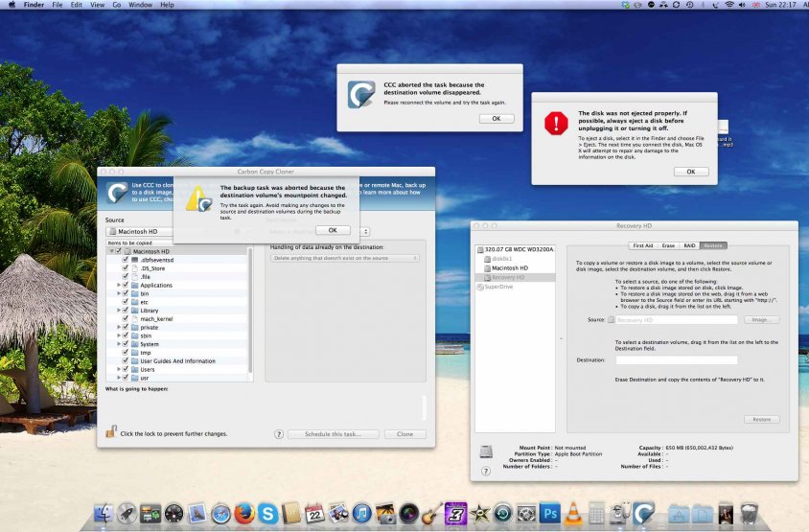809x532 pixels.
Task: Open Skype from the dock
Action: tap(267, 514)
